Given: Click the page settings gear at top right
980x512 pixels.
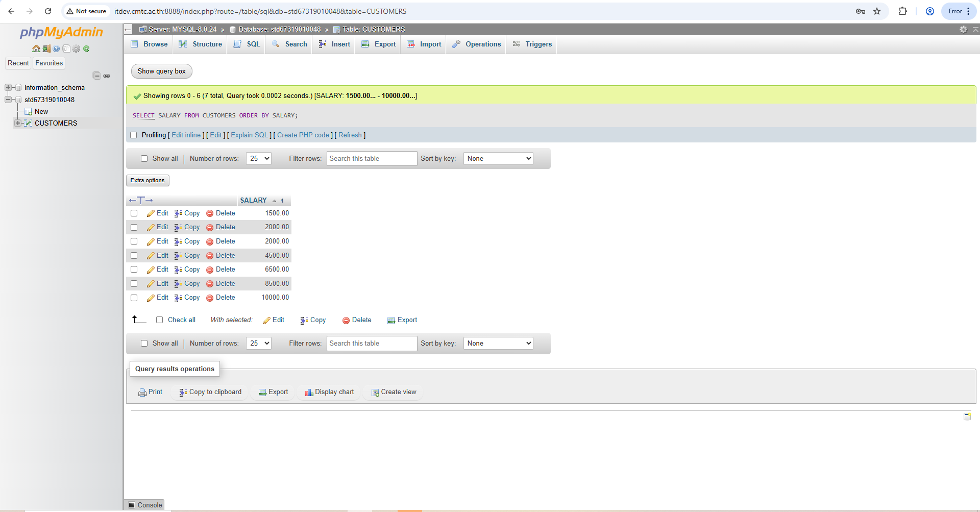Looking at the screenshot, I should (x=963, y=30).
